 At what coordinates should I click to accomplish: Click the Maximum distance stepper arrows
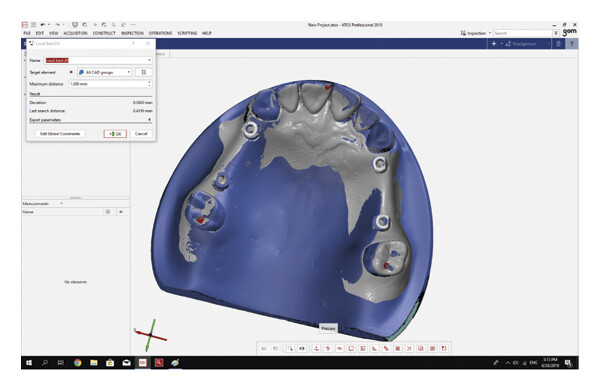149,84
